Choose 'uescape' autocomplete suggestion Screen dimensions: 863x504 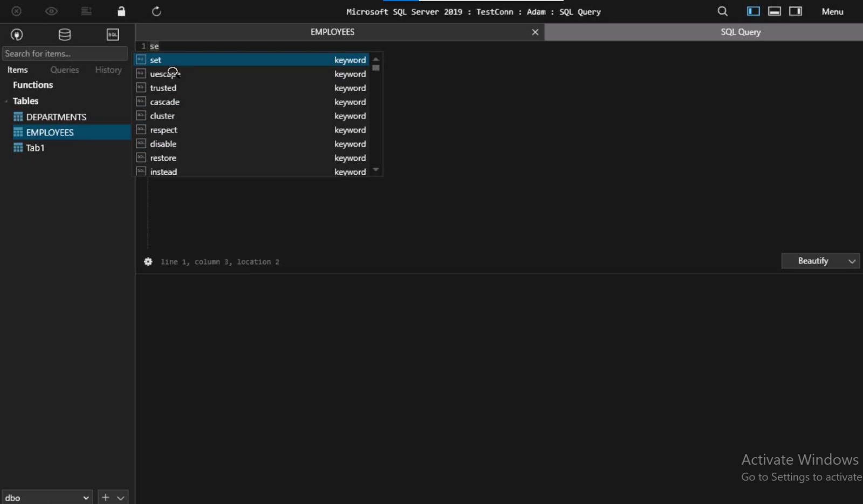(251, 74)
